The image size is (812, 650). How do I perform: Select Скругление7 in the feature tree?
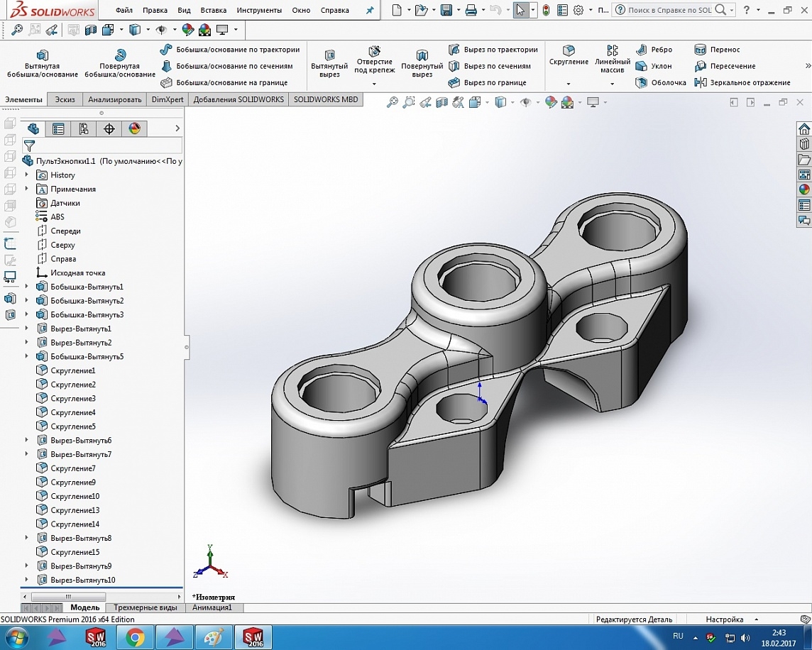tap(72, 468)
